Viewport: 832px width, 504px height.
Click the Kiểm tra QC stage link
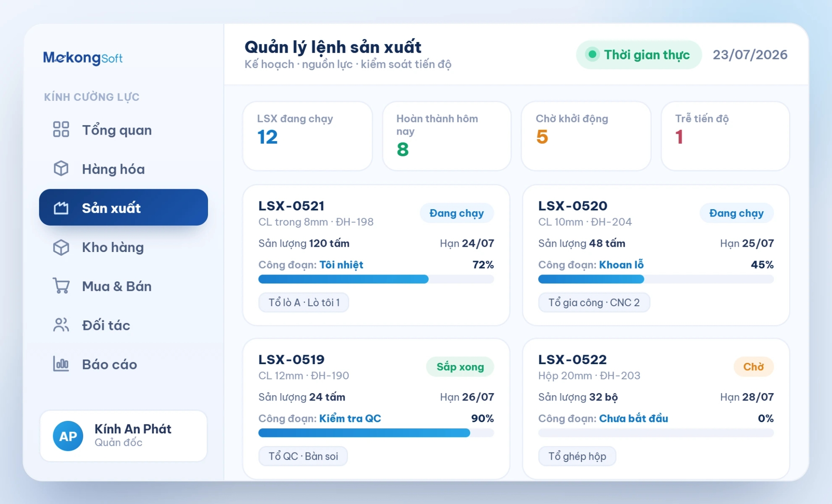tap(350, 418)
